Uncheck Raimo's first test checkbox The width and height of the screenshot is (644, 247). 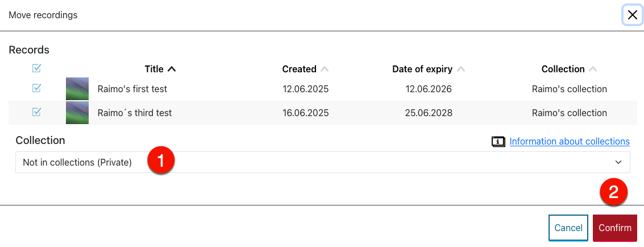point(36,88)
